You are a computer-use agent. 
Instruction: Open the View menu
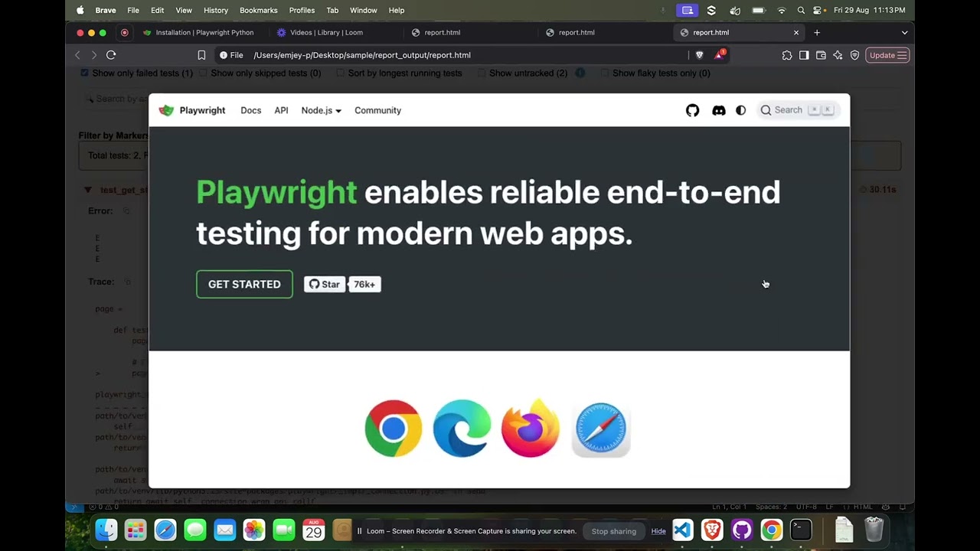pyautogui.click(x=184, y=10)
